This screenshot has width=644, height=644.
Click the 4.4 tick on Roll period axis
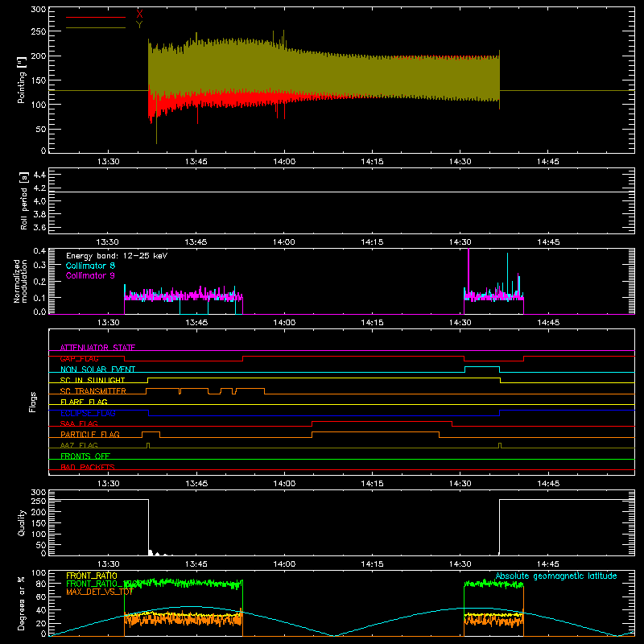tap(39, 175)
